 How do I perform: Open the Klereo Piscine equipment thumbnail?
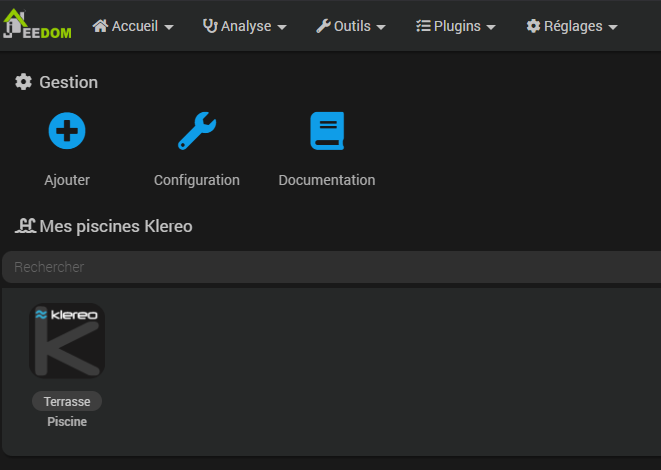(x=67, y=341)
